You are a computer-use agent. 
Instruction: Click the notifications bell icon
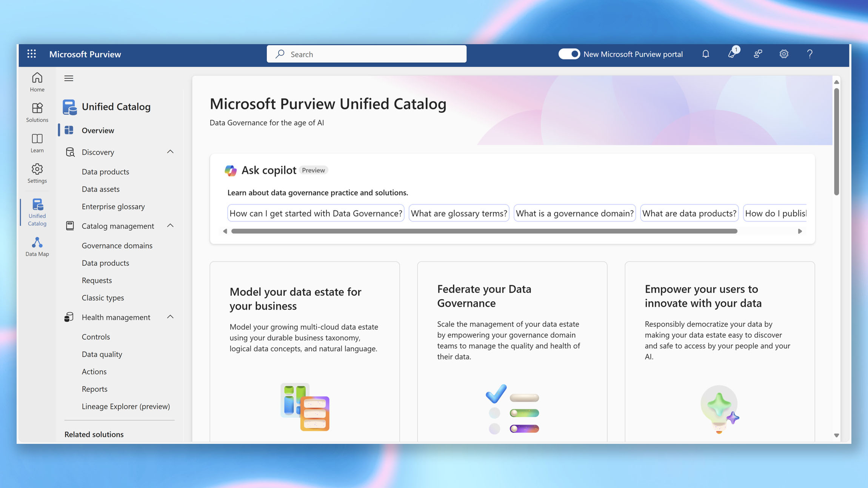(705, 54)
